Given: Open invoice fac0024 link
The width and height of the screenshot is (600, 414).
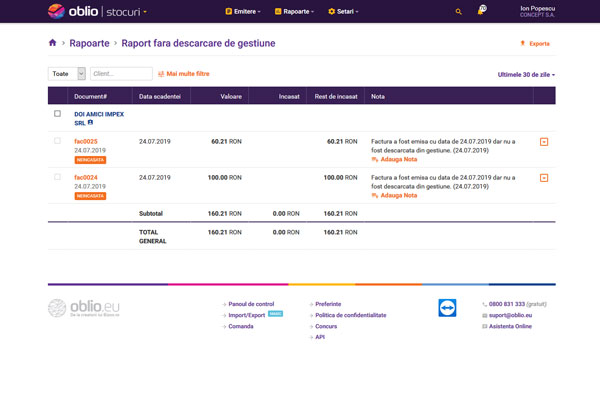Looking at the screenshot, I should click(86, 177).
